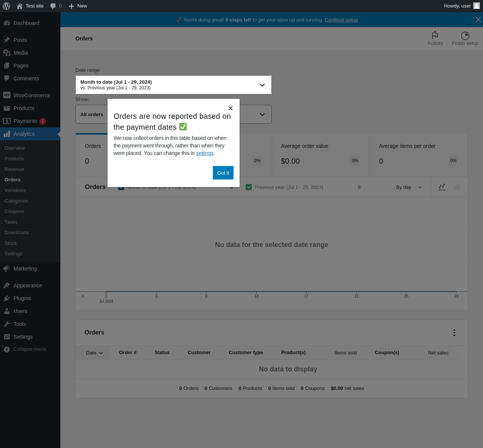Open the Downloads report
This screenshot has width=483, height=448.
click(x=17, y=233)
